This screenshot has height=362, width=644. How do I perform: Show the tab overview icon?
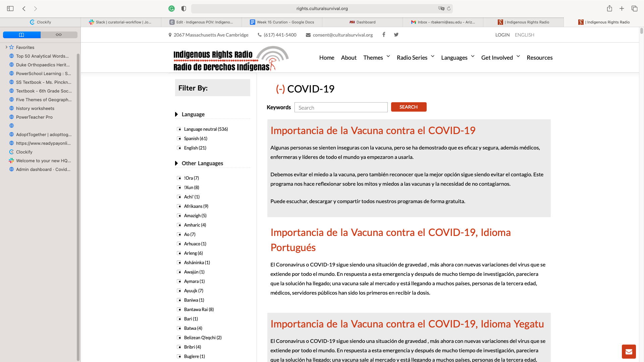(634, 8)
